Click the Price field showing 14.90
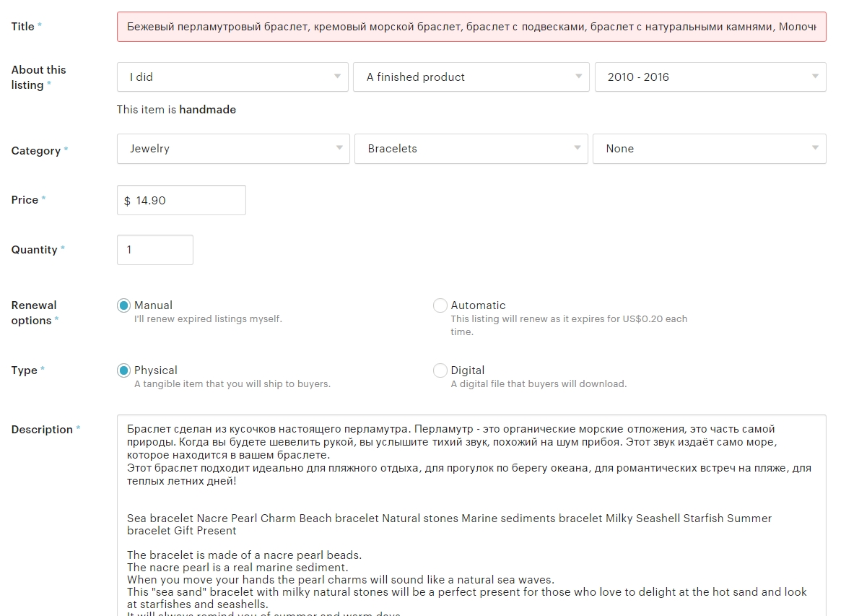The height and width of the screenshot is (616, 841). [181, 200]
